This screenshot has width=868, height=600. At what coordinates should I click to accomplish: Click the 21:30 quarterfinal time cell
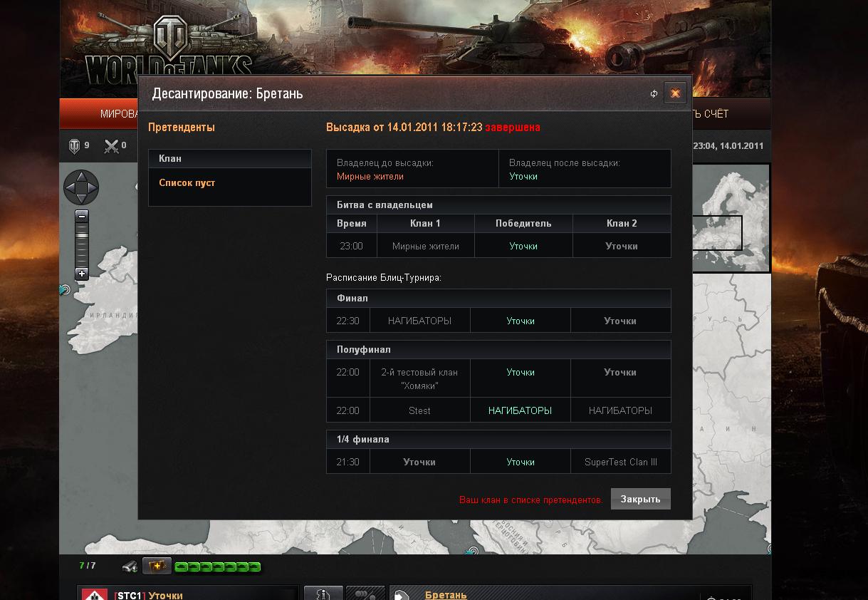click(347, 462)
